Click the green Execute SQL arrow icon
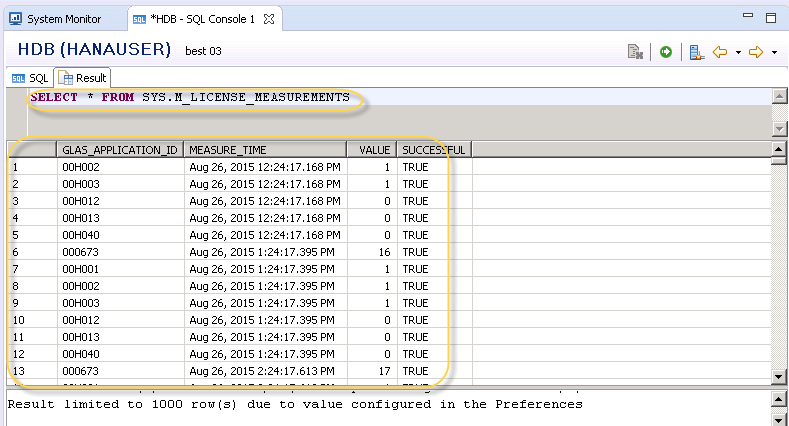Screen dimensions: 789x426 (666, 52)
